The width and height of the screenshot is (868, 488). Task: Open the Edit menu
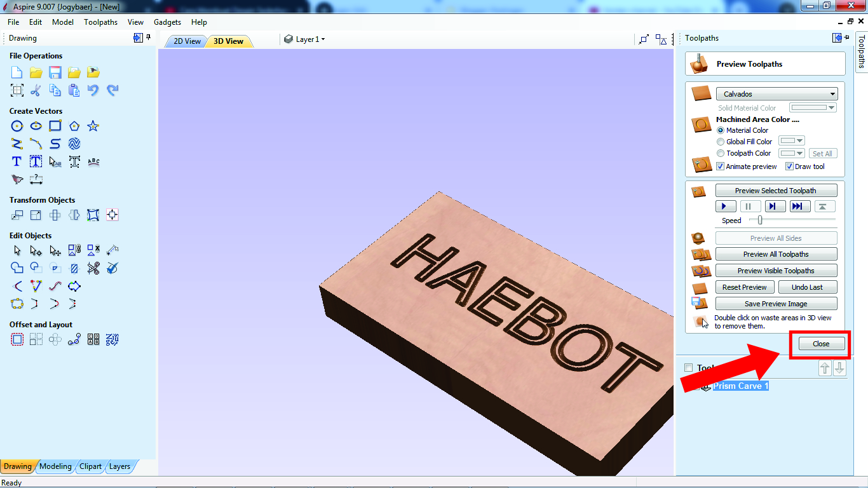click(x=36, y=22)
